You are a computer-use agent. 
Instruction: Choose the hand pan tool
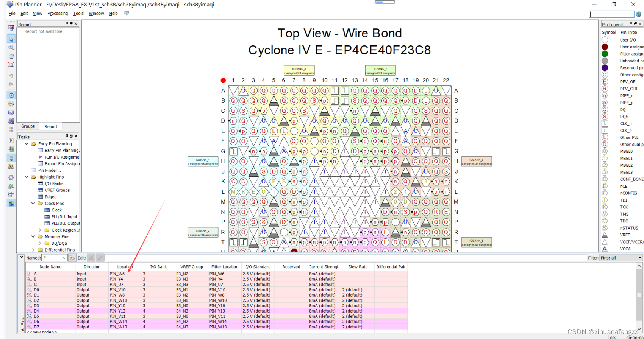[11, 56]
